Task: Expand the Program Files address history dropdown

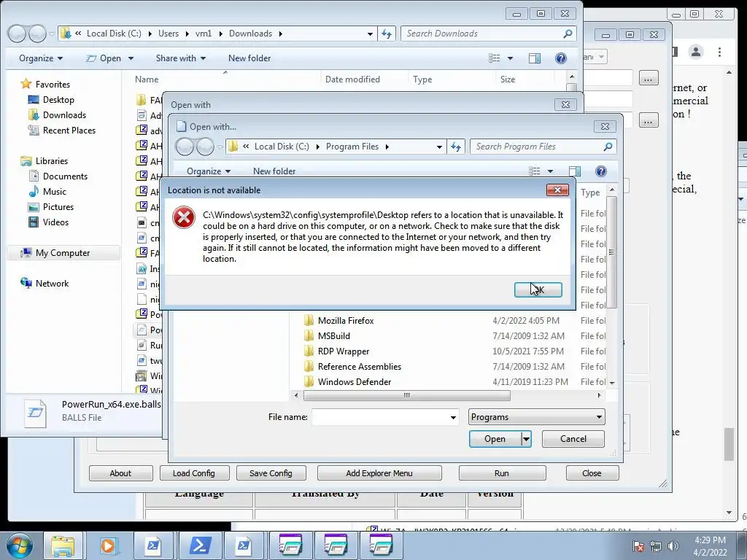Action: click(439, 147)
